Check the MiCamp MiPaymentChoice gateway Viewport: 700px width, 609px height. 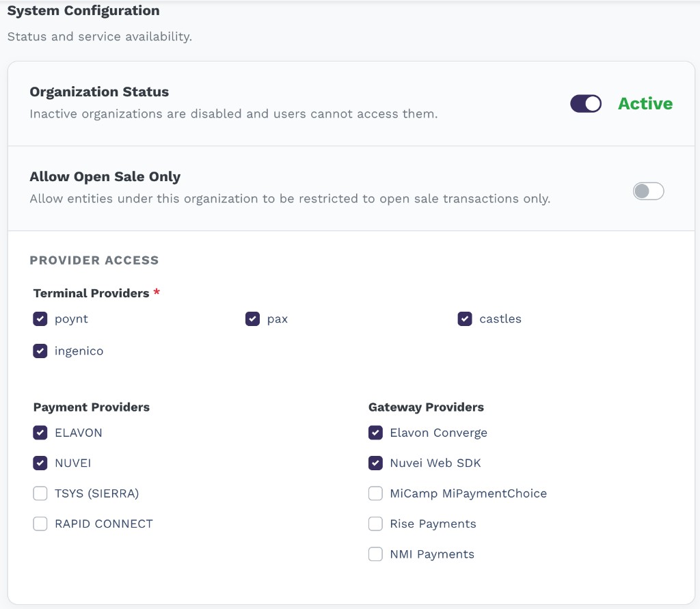point(375,493)
